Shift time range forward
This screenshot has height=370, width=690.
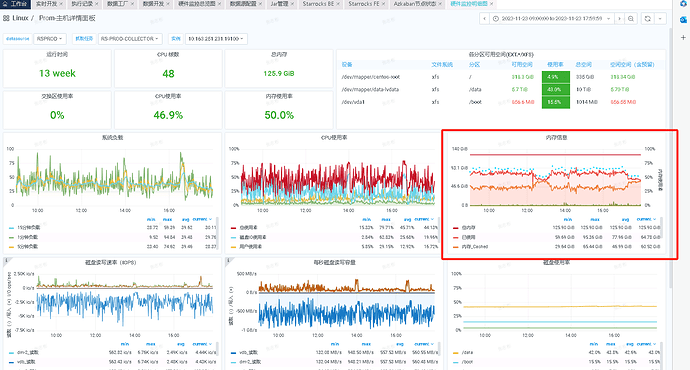619,19
